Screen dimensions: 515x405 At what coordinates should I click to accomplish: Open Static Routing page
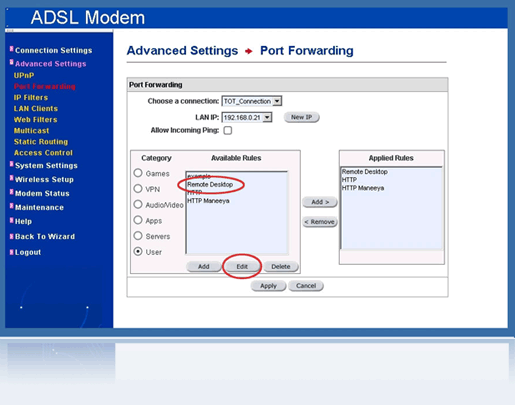click(41, 142)
